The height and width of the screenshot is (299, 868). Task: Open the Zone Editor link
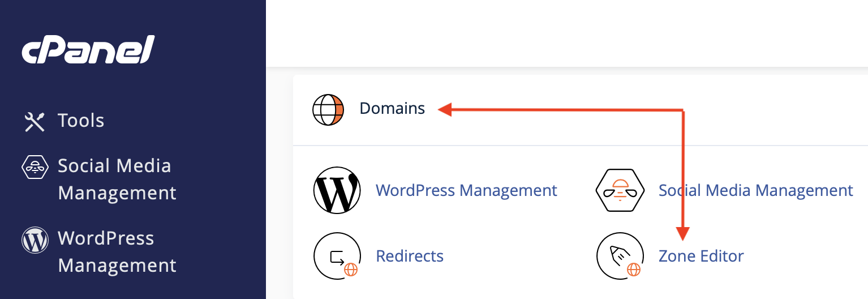(x=701, y=256)
